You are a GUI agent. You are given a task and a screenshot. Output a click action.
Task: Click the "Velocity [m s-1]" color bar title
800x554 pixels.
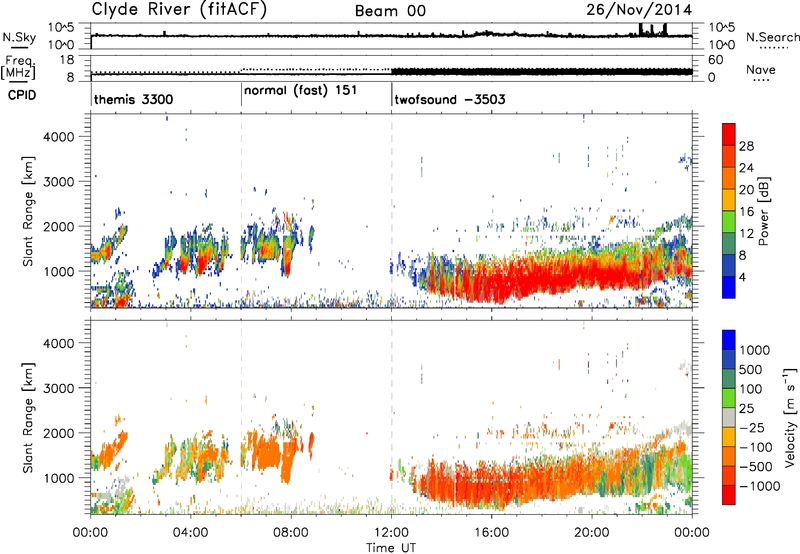point(790,417)
